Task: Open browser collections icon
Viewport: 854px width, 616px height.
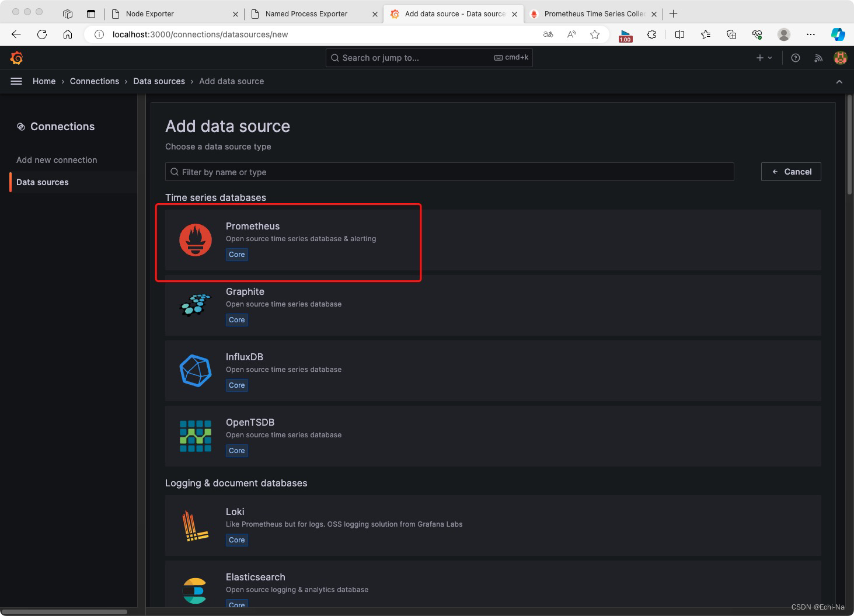Action: 731,34
